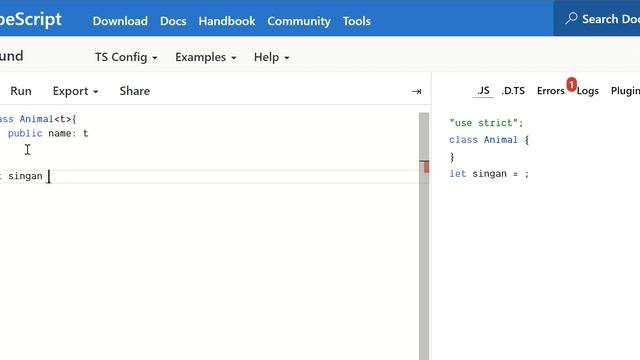Screen dimensions: 640x360
Task: Expand the TS Config dropdown
Action: 126,57
